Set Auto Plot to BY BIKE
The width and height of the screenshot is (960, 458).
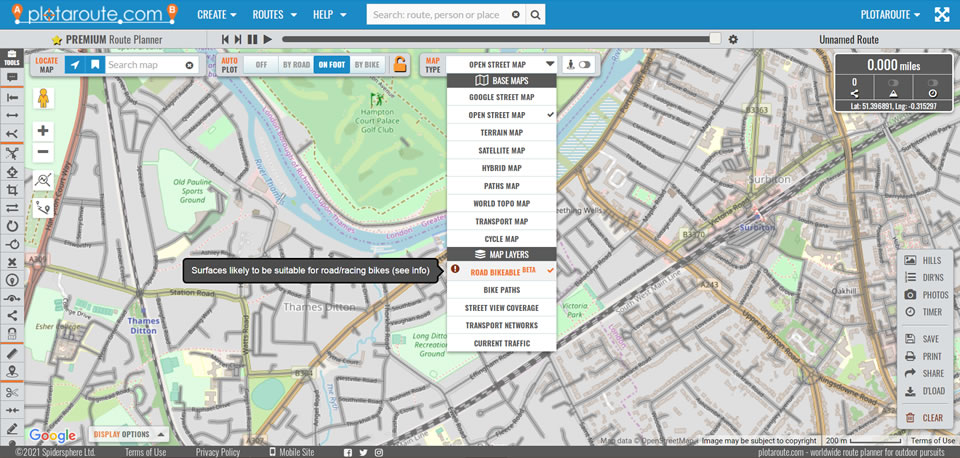[367, 65]
